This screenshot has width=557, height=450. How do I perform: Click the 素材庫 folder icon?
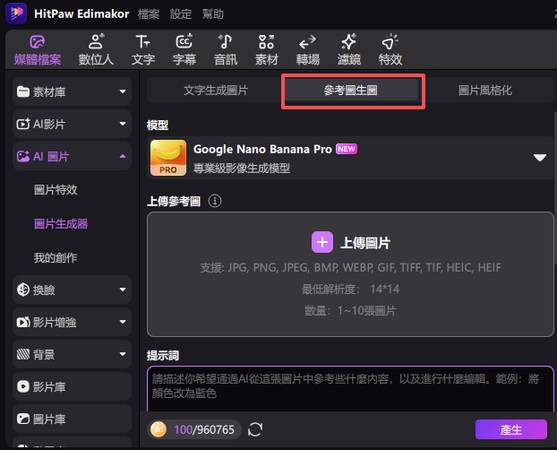(23, 92)
